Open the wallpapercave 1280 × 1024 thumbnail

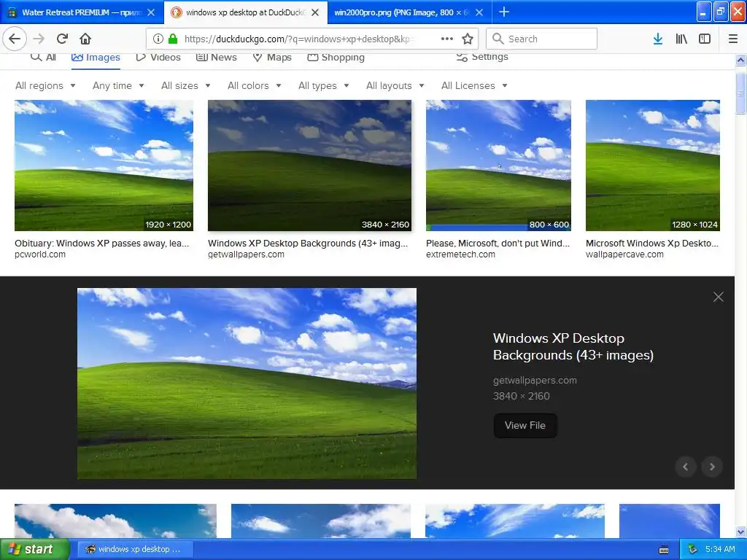tap(653, 166)
